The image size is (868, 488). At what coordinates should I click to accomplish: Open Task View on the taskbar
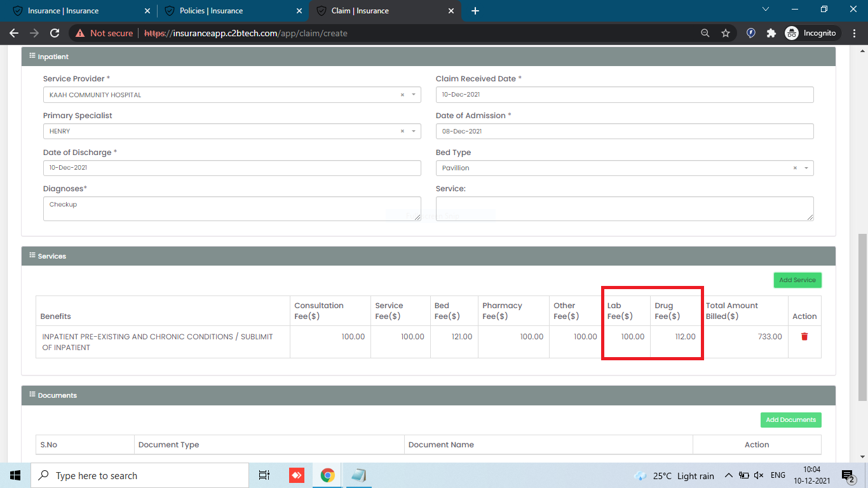[x=264, y=475]
